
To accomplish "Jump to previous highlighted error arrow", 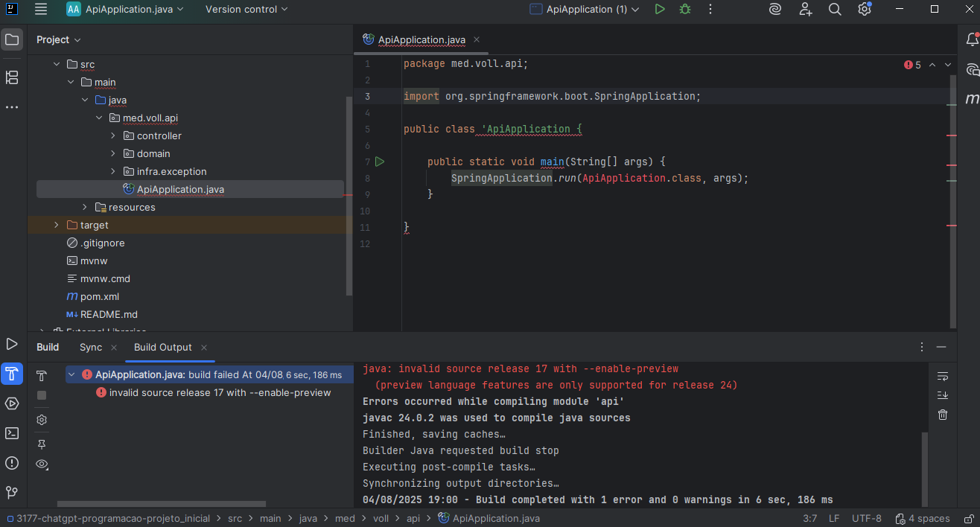I will pos(932,65).
